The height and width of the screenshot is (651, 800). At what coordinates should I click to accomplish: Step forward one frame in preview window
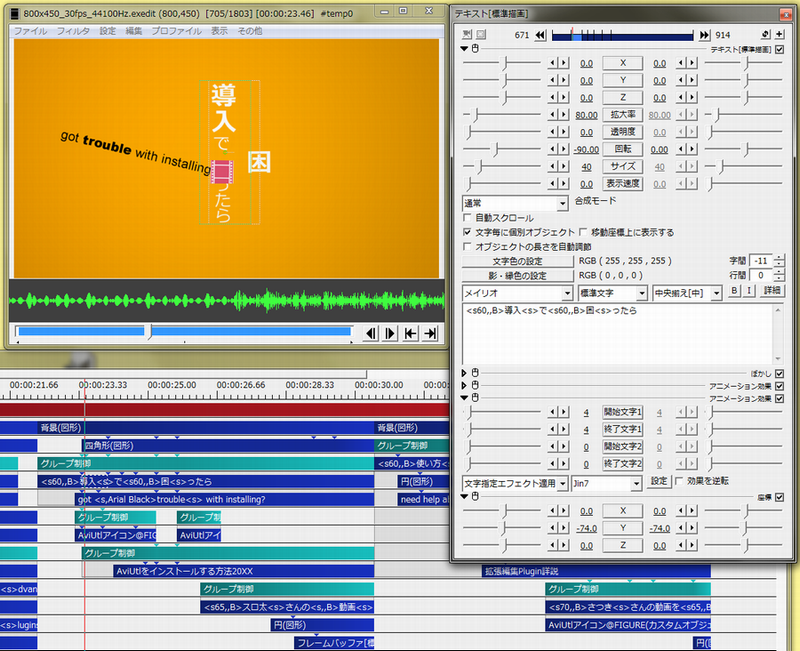391,334
